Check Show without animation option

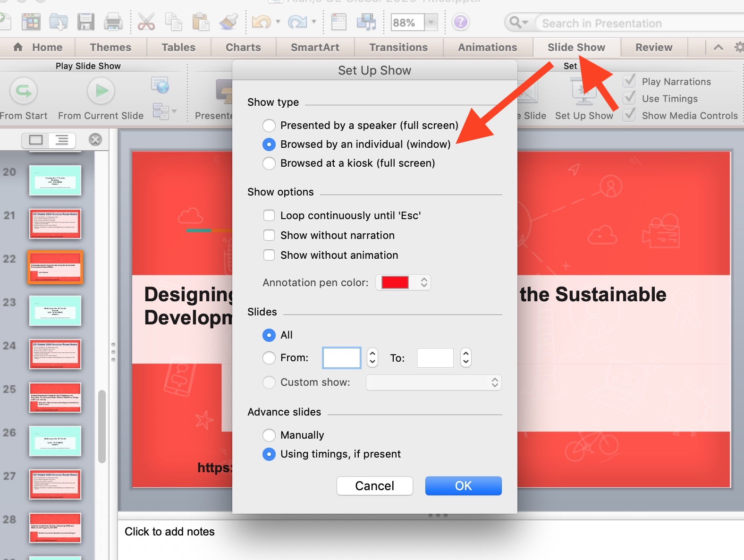(269, 255)
